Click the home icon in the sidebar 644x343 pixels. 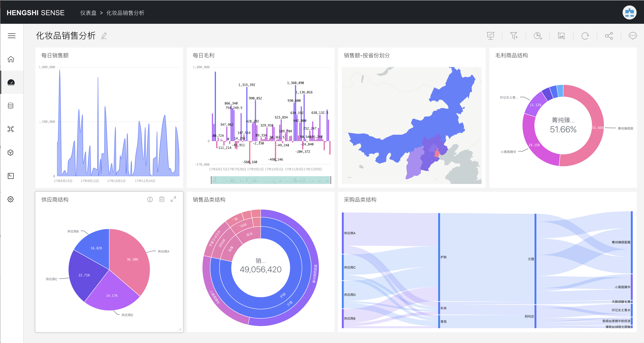tap(11, 60)
